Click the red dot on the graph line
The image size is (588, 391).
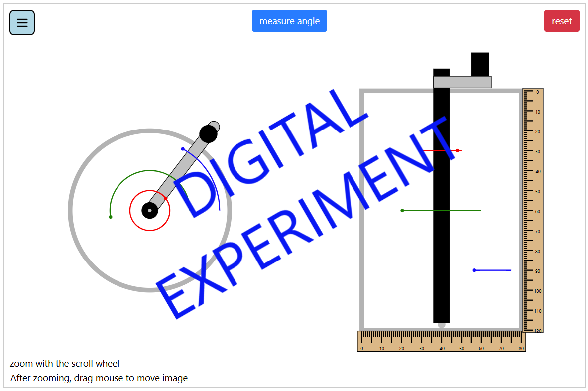click(x=458, y=150)
